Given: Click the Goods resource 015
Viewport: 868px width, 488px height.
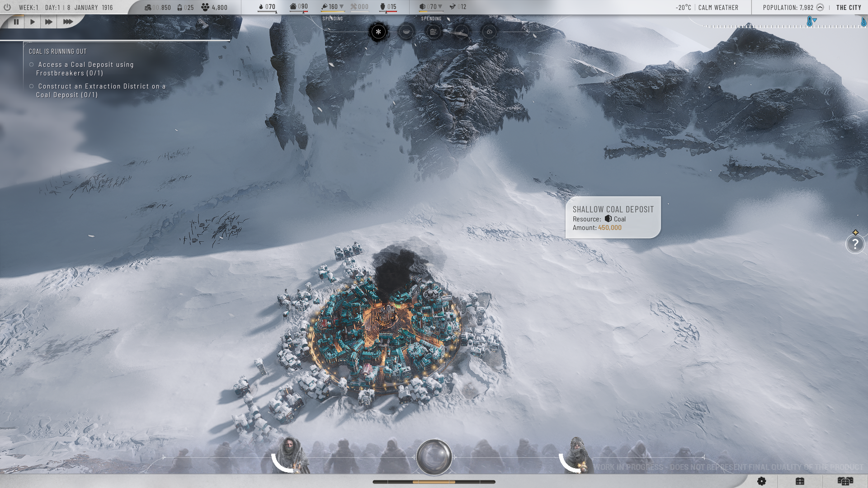Looking at the screenshot, I should coord(388,7).
